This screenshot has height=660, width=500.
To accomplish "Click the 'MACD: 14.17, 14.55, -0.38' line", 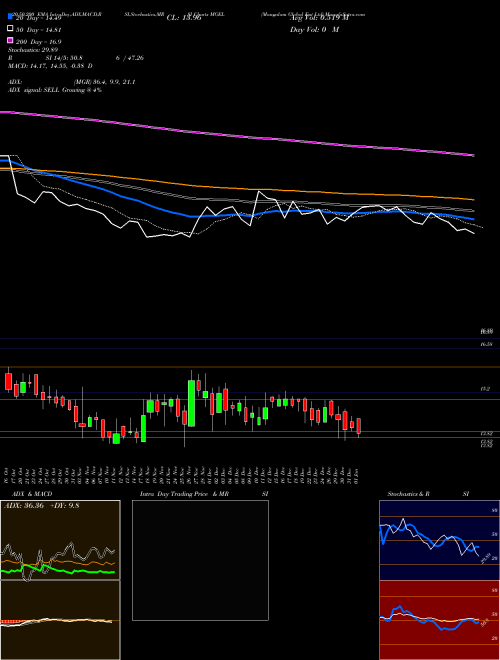I will click(47, 66).
